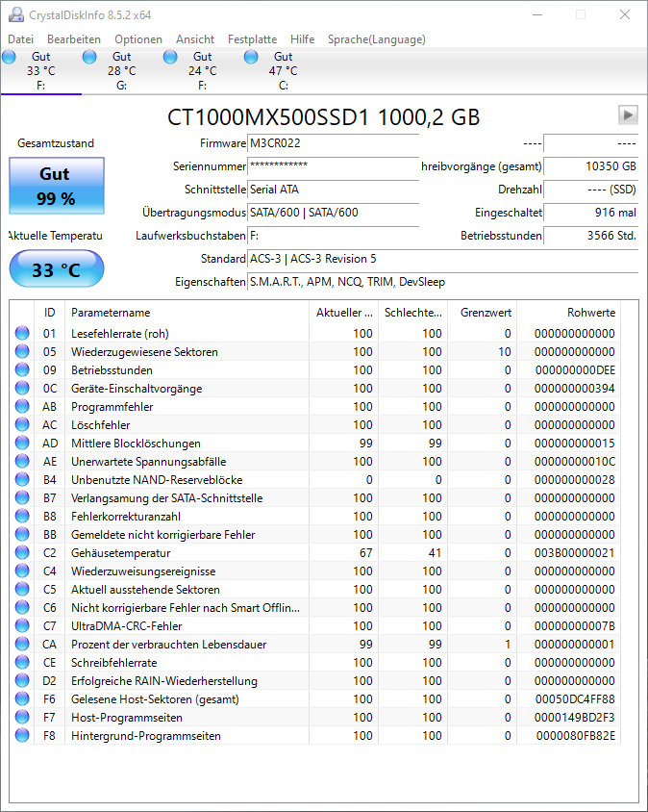Click the Seriennummer field
The height and width of the screenshot is (812, 648).
[x=334, y=166]
